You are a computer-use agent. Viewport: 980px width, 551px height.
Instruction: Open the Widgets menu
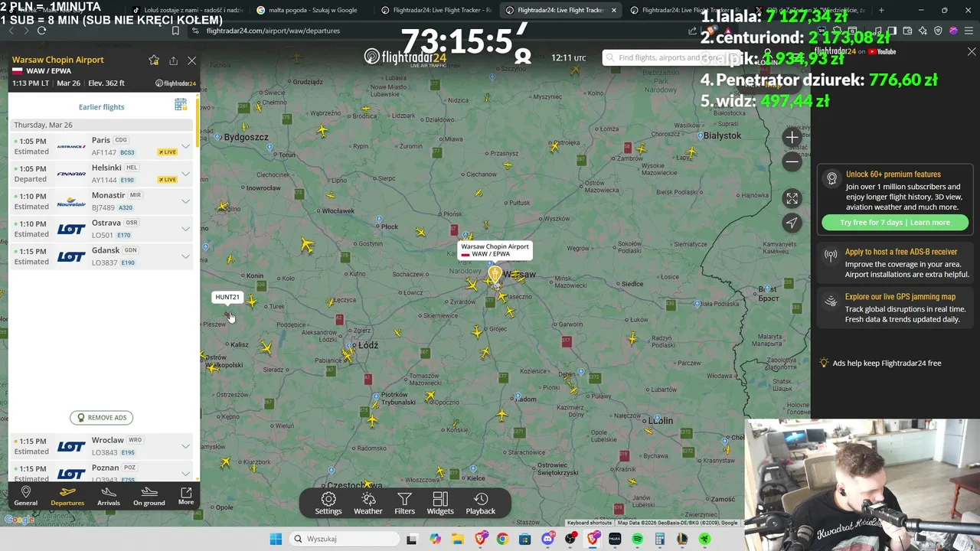click(440, 504)
